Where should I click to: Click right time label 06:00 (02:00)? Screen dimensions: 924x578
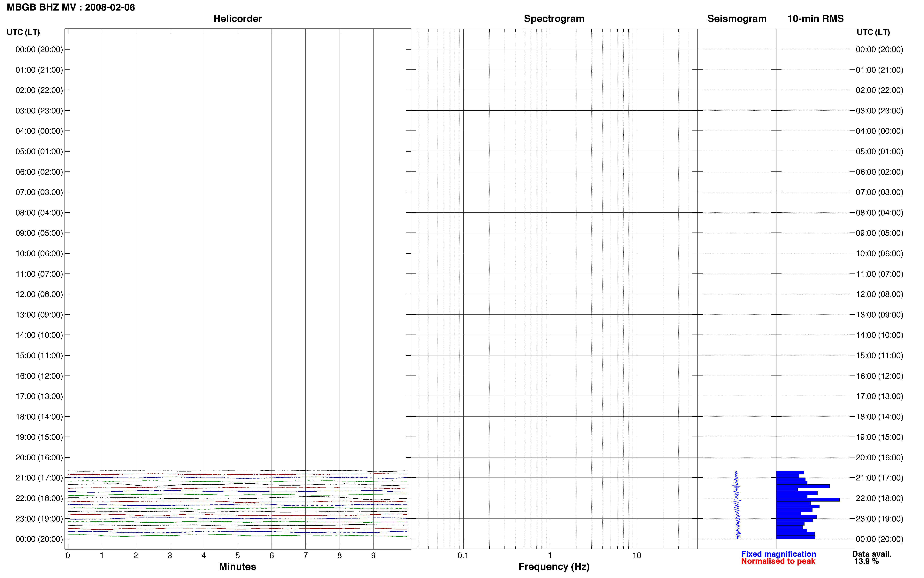(879, 172)
